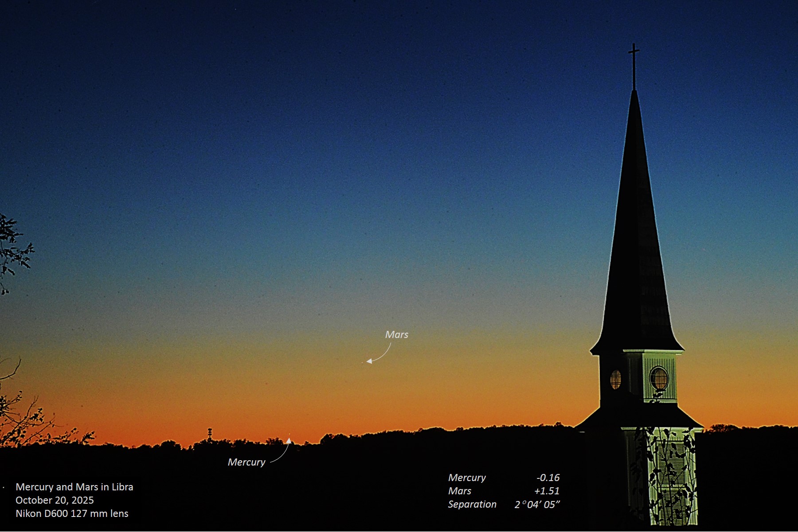Select Mercury's magnitude value -0.16
This screenshot has width=798, height=532.
tap(548, 478)
